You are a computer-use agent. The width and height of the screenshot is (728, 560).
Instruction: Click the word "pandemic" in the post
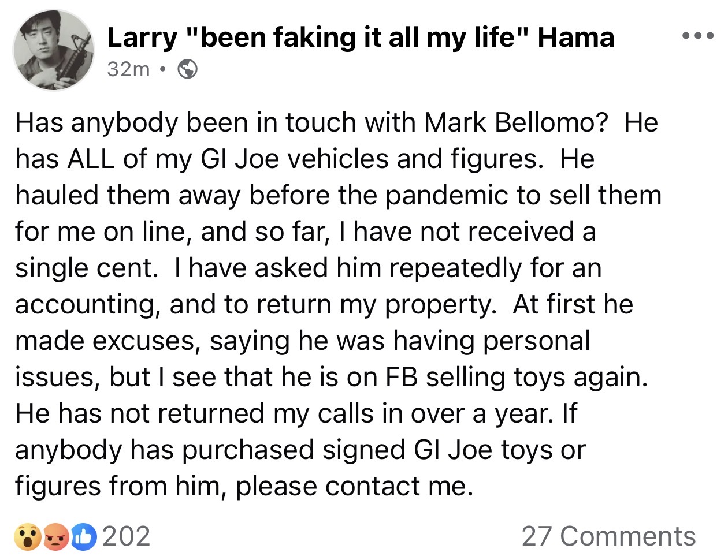click(447, 196)
